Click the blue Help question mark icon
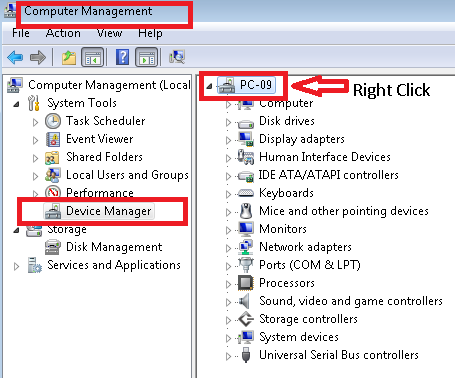Viewport: 455px width, 378px height. click(122, 57)
